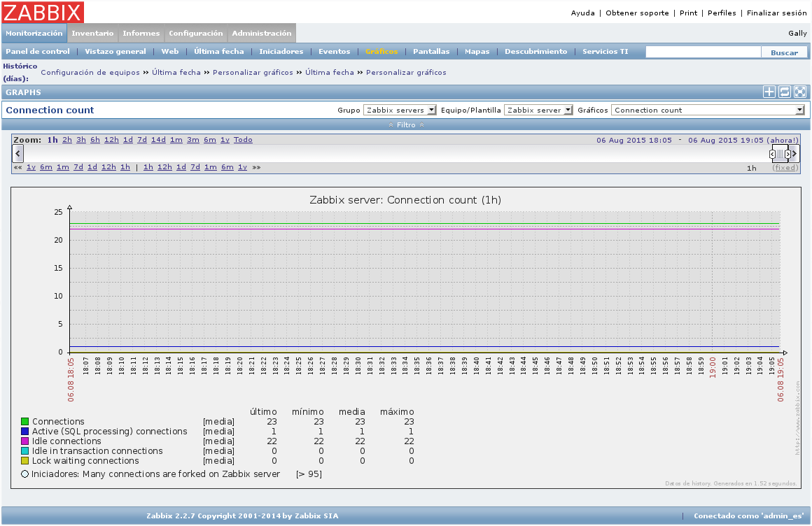Click Finalizar sesión to log out
Viewport: 812px width, 526px height.
[777, 13]
